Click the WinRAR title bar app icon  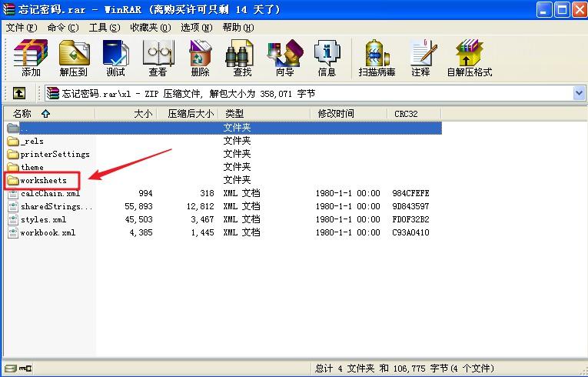point(8,9)
